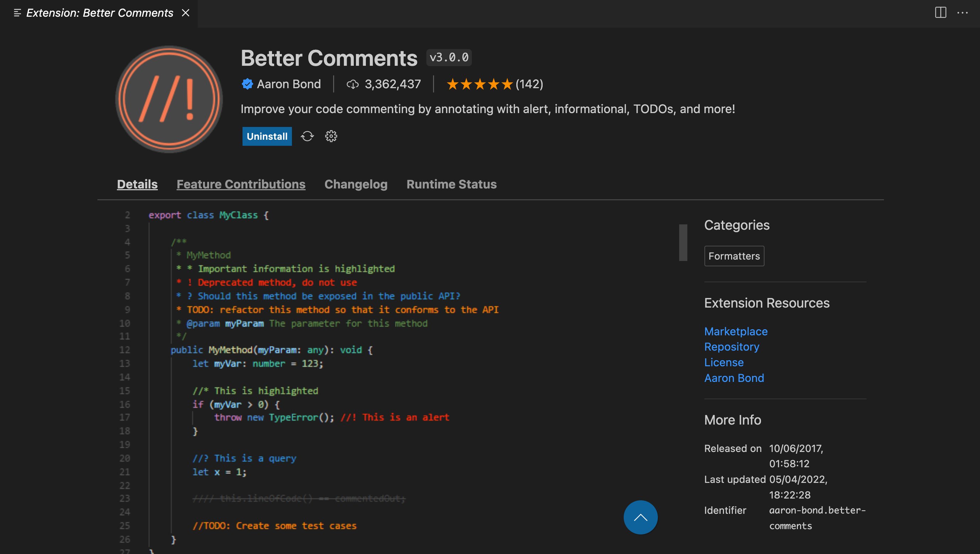Split the editor using the split icon
The width and height of the screenshot is (980, 554).
tap(941, 13)
